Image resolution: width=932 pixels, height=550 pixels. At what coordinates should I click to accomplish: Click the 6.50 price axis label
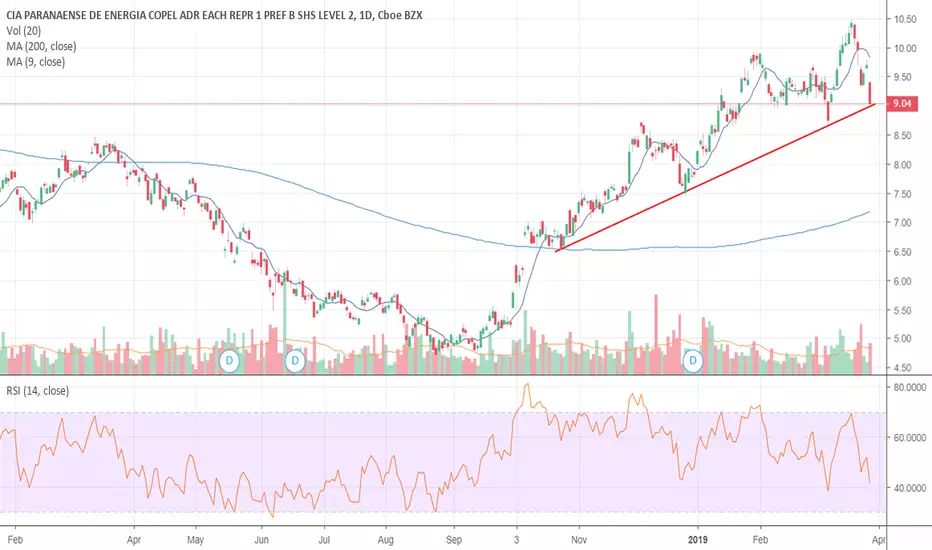pyautogui.click(x=905, y=252)
